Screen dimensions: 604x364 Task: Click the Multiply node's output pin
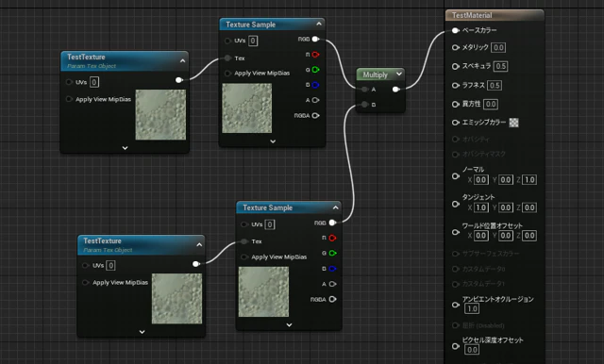pyautogui.click(x=395, y=90)
